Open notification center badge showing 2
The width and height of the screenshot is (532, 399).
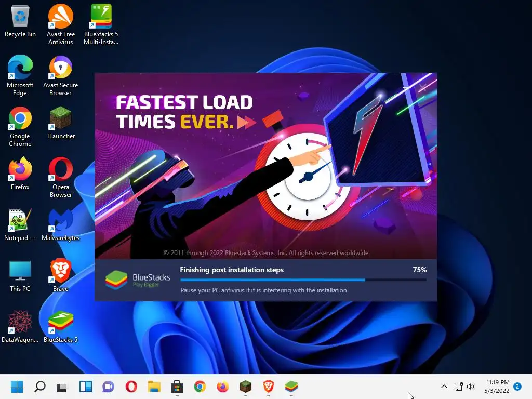pyautogui.click(x=517, y=387)
